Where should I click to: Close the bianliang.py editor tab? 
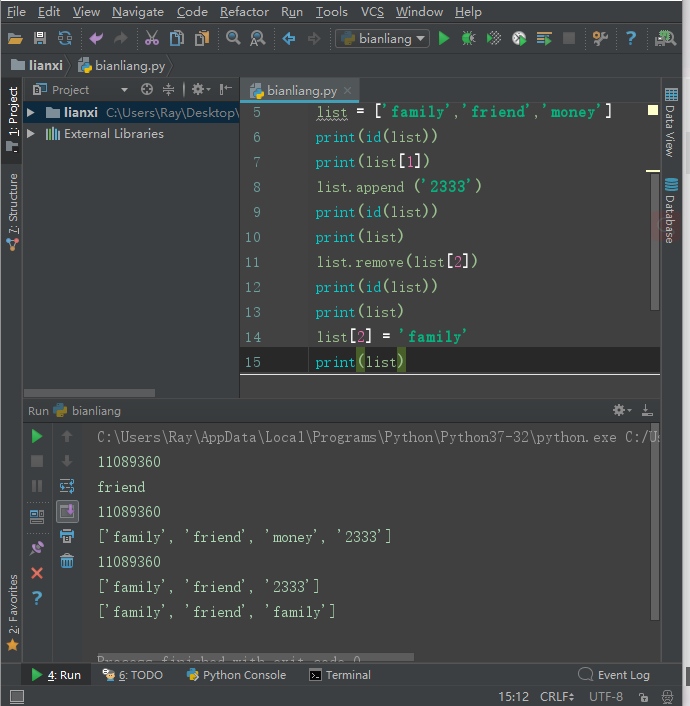click(x=347, y=91)
